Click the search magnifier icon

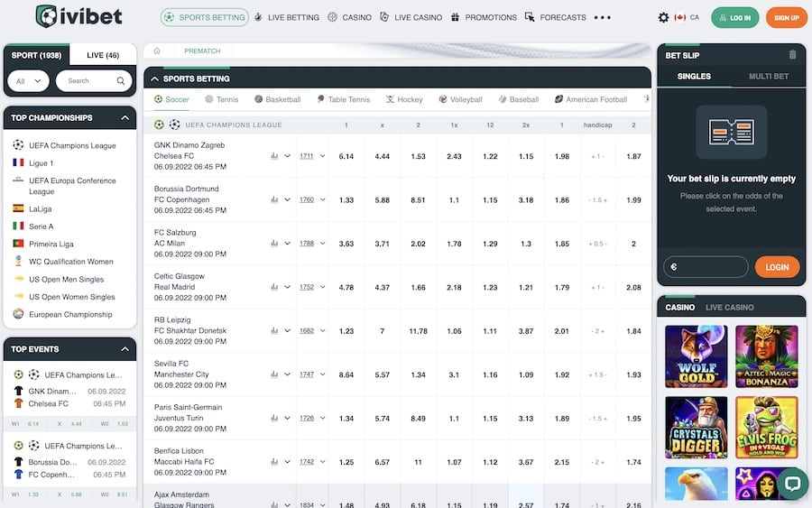point(121,81)
